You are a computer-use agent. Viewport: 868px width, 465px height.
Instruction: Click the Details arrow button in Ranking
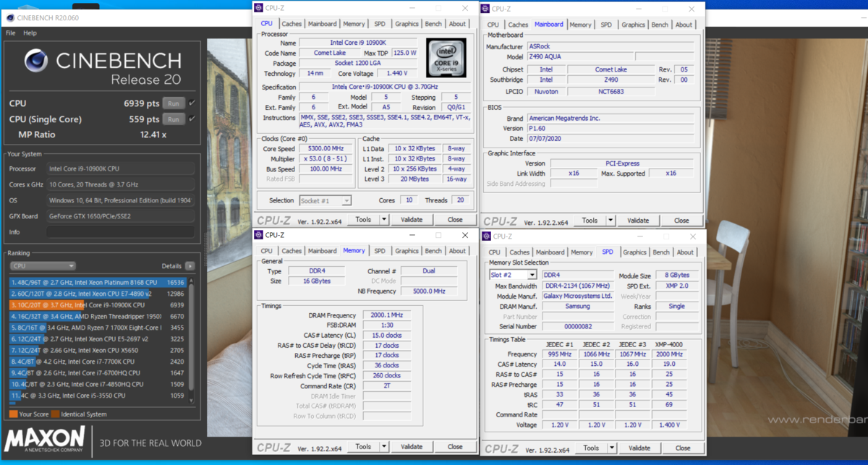click(x=190, y=265)
